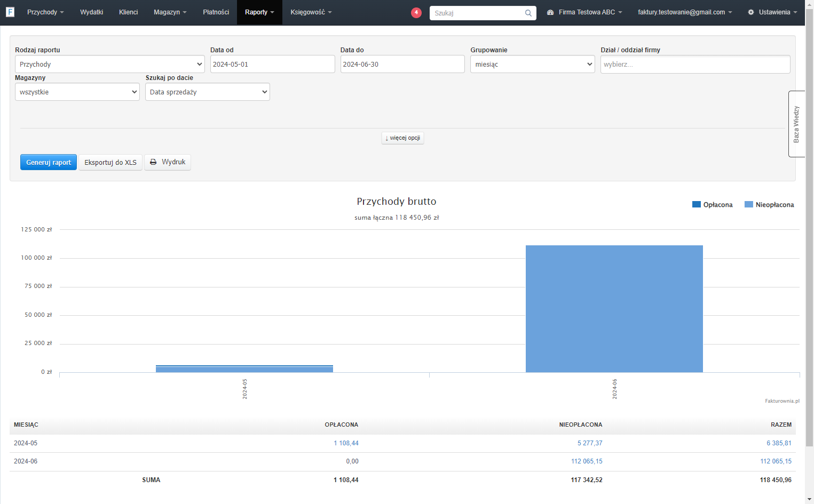The width and height of the screenshot is (814, 504).
Task: Open the Szukaj po dacie dropdown
Action: 208,92
